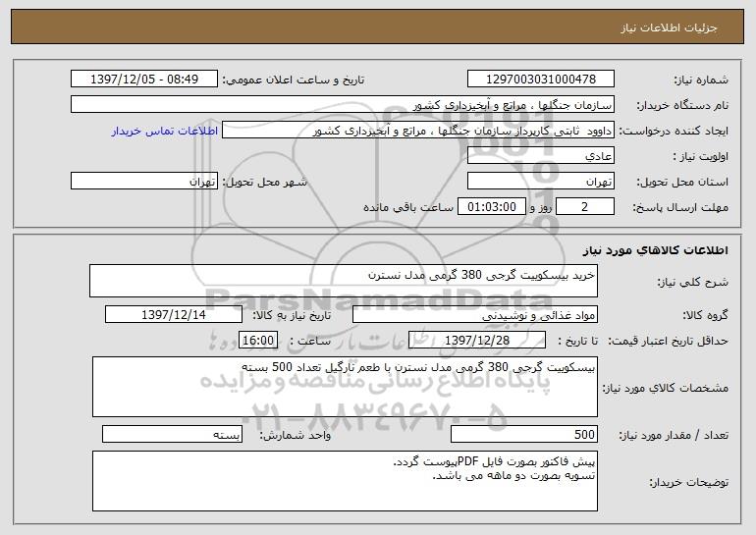Image resolution: width=756 pixels, height=535 pixels.
Task: Click the days remaining field showing 2
Action: click(585, 206)
